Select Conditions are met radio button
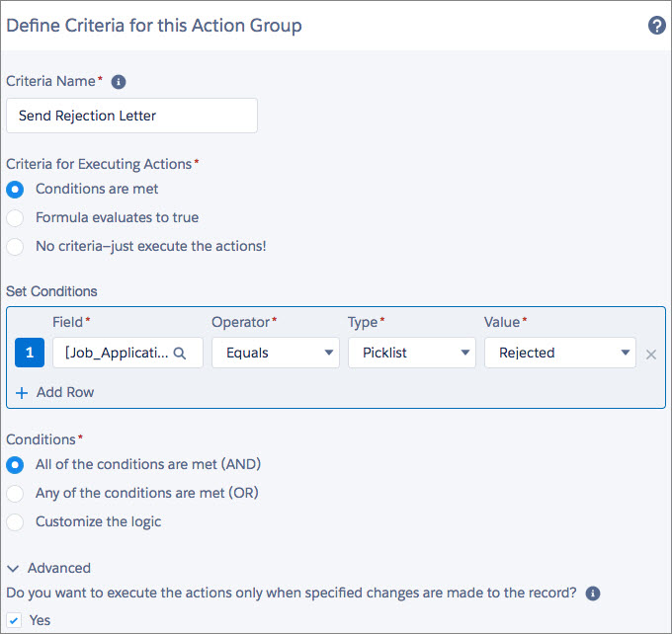The width and height of the screenshot is (672, 634). point(15,190)
